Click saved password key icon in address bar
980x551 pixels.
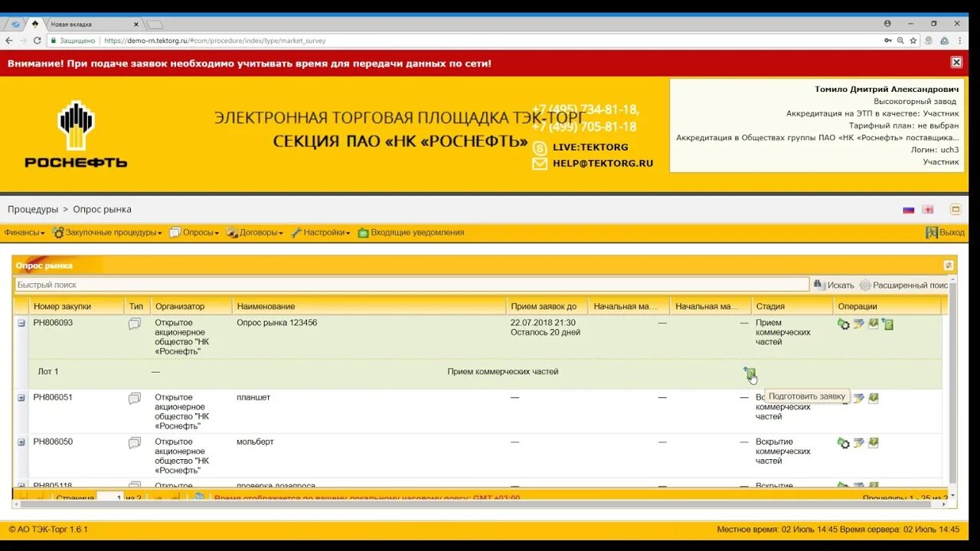pos(888,41)
